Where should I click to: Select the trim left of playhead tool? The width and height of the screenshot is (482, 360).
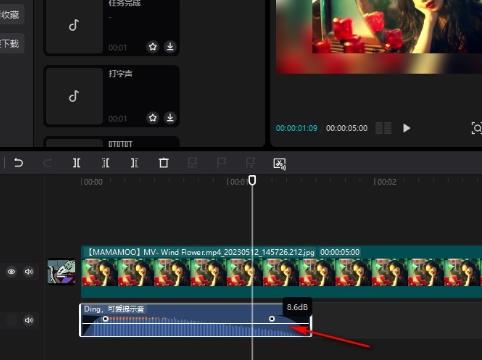[105, 163]
